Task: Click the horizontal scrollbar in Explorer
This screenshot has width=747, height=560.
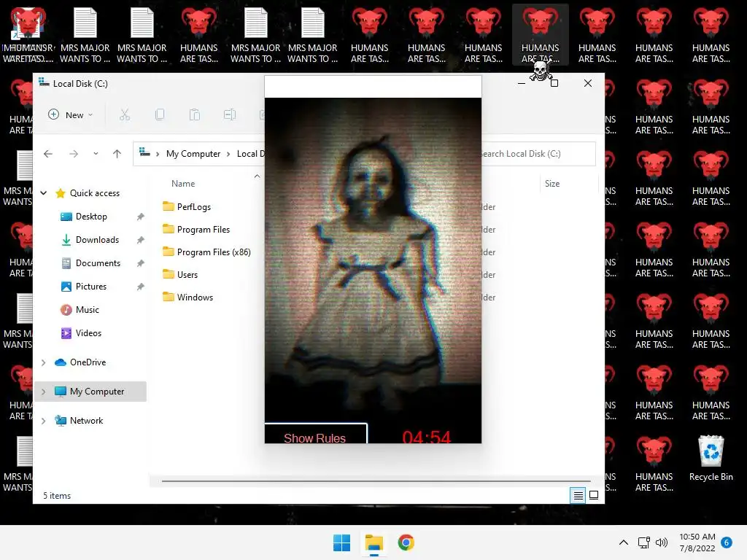Action: point(376,481)
